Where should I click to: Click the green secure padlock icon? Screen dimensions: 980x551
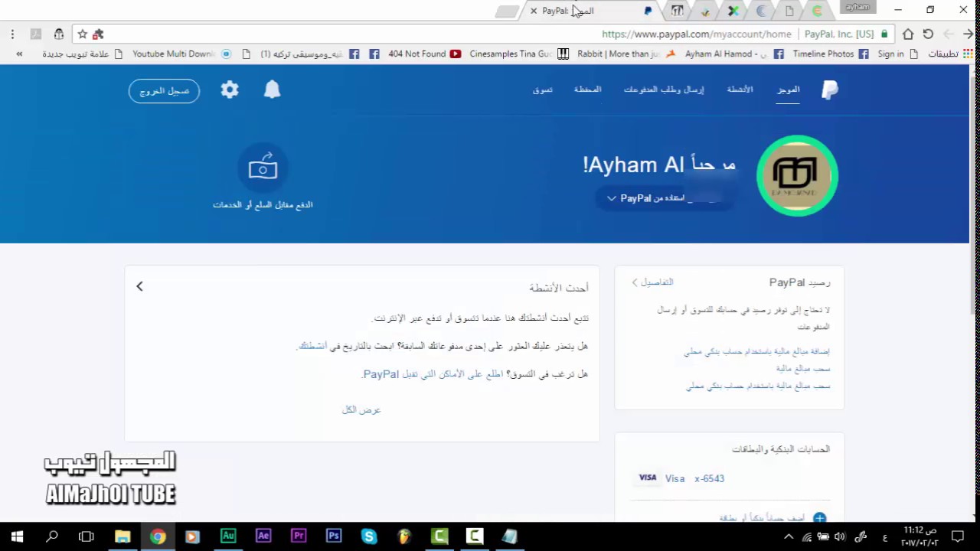point(884,34)
